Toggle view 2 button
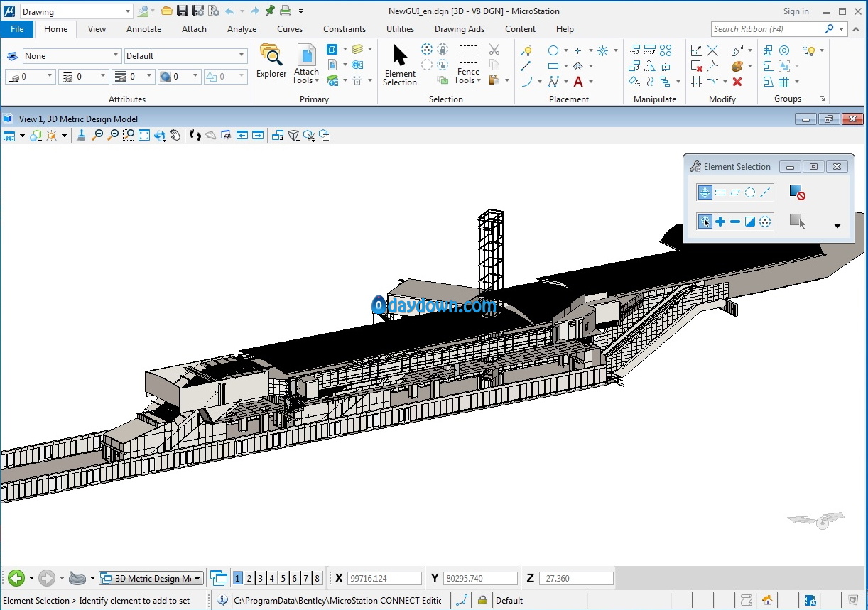 (x=249, y=578)
